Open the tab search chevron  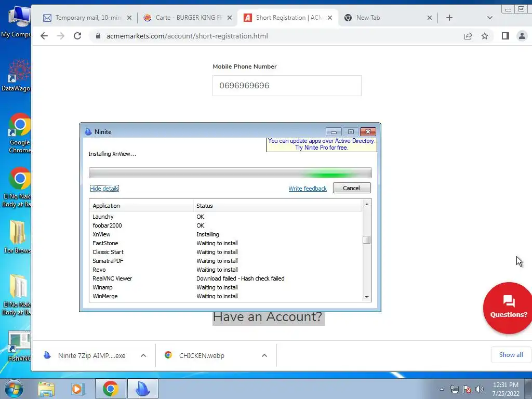489,18
